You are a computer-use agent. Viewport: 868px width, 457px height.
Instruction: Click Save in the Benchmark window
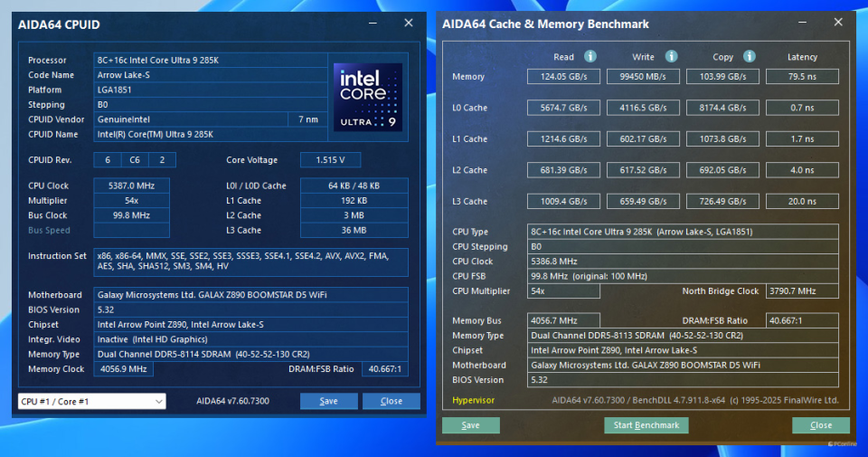pyautogui.click(x=470, y=425)
